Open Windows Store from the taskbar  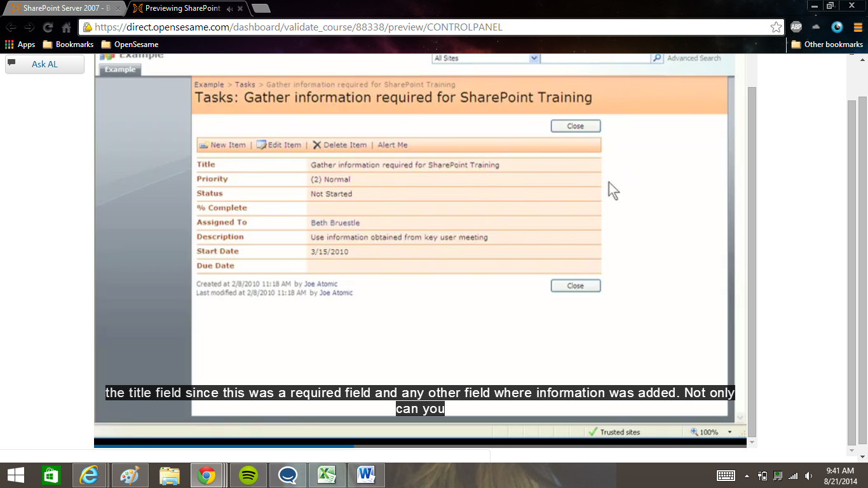pos(51,475)
